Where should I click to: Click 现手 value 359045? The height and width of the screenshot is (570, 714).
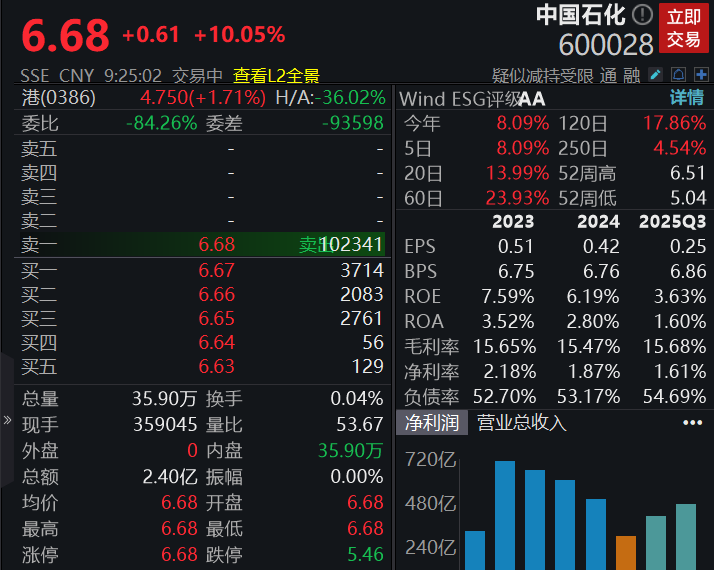click(165, 424)
